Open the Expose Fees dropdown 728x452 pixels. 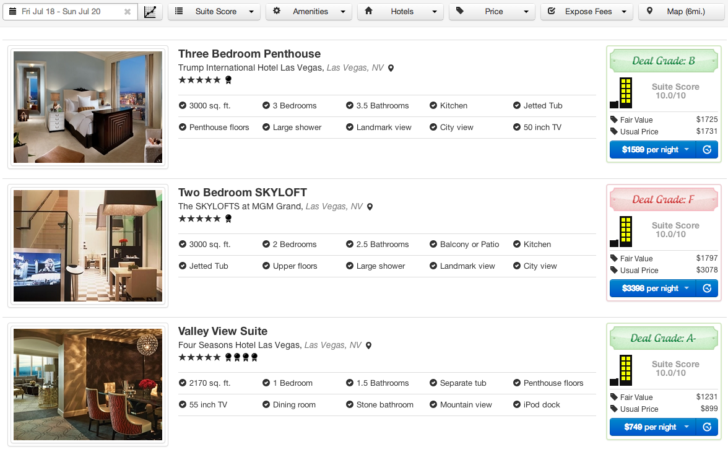[x=587, y=12]
